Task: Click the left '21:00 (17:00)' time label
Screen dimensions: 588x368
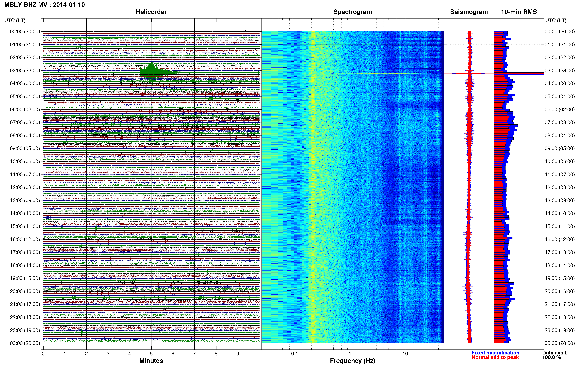Action: (25, 304)
